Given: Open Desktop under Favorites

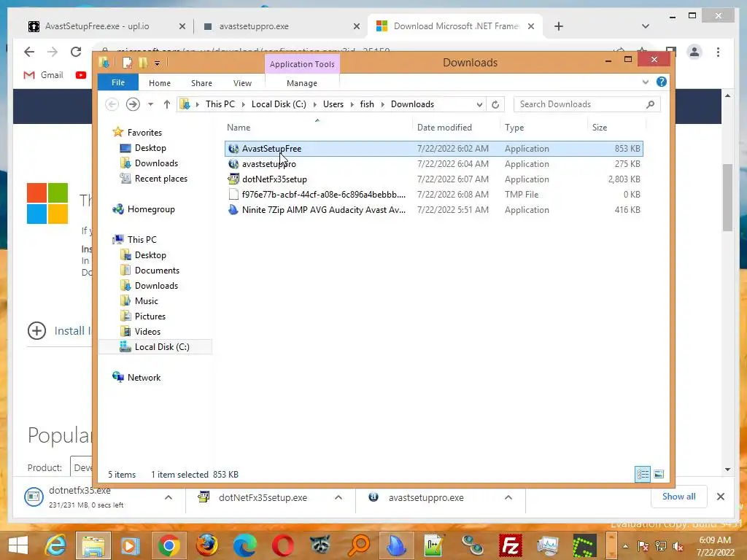Looking at the screenshot, I should (x=150, y=148).
